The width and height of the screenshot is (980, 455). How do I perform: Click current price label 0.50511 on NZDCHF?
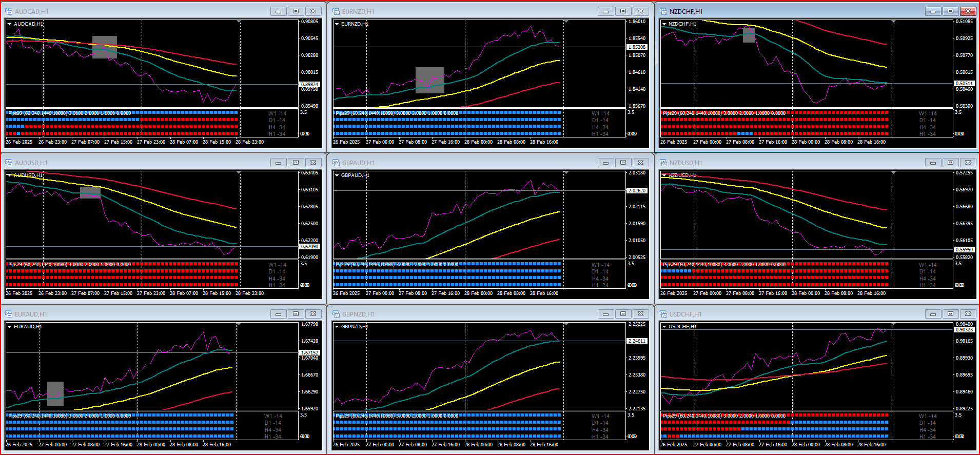point(964,84)
